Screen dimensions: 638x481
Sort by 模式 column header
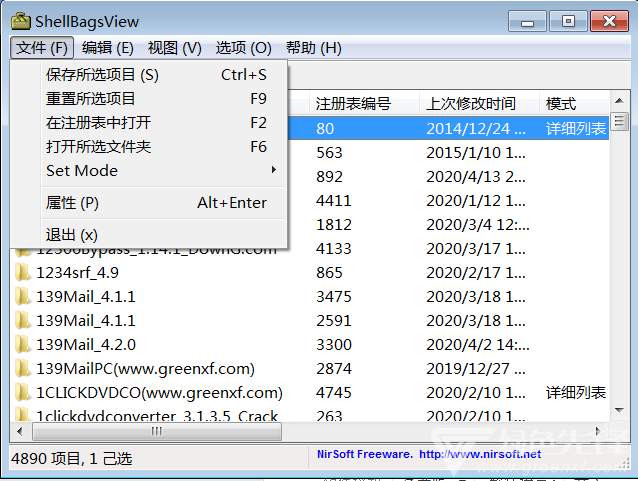575,103
